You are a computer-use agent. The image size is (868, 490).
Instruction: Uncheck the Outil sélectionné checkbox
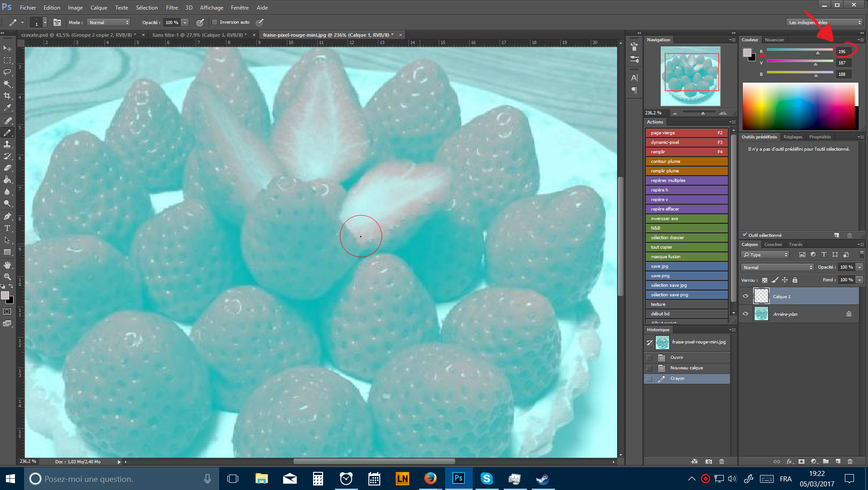pyautogui.click(x=745, y=235)
